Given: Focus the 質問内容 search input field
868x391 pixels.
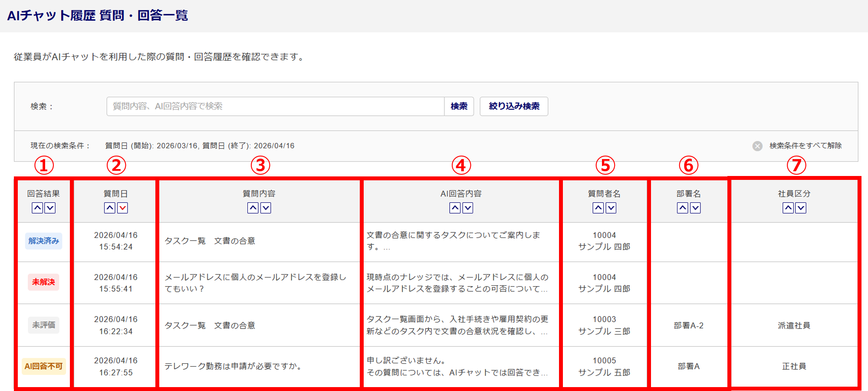Looking at the screenshot, I should (275, 106).
